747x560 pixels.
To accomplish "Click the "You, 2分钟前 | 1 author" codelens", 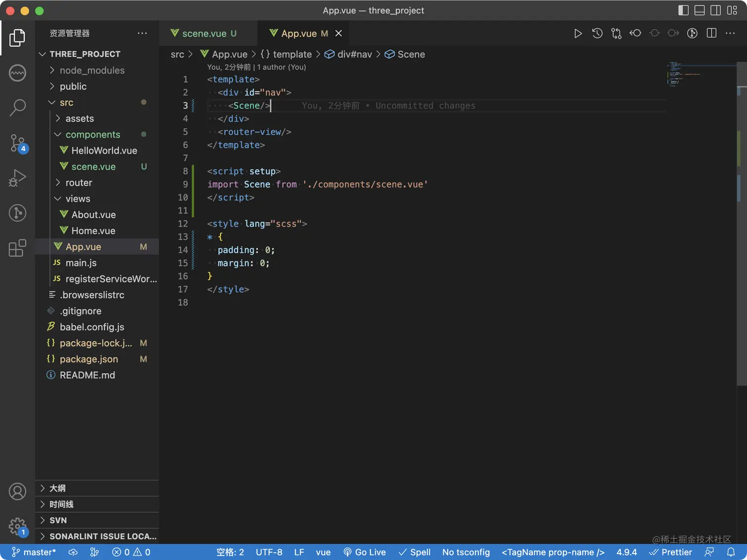I will pos(256,67).
